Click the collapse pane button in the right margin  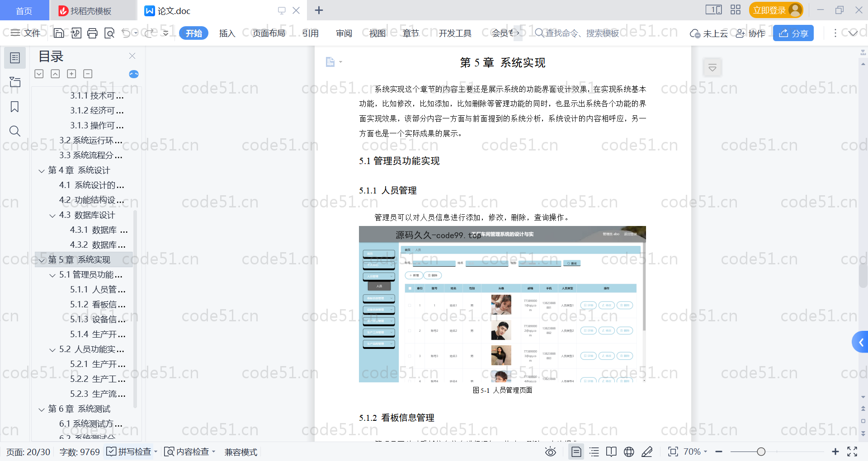coord(712,68)
